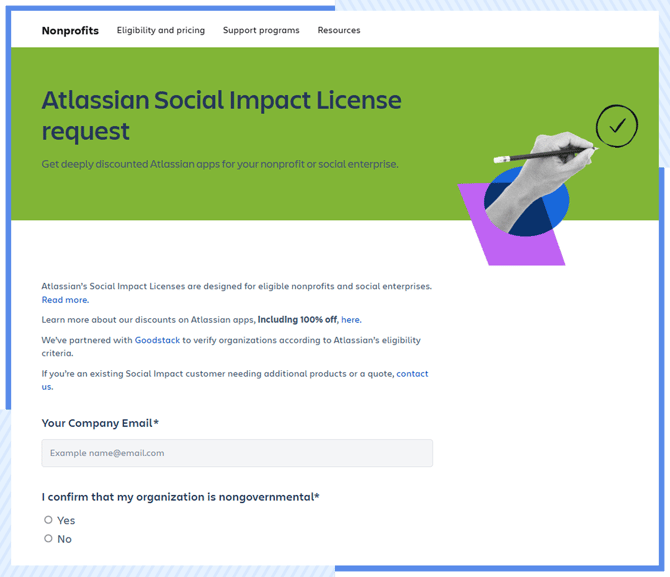Open the Eligibility and pricing menu item
Image resolution: width=670 pixels, height=577 pixels.
161,30
